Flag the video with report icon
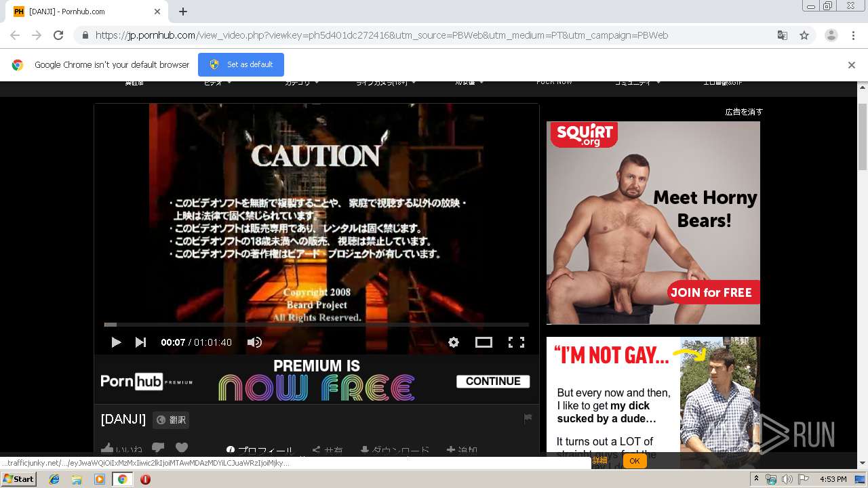 (x=528, y=418)
